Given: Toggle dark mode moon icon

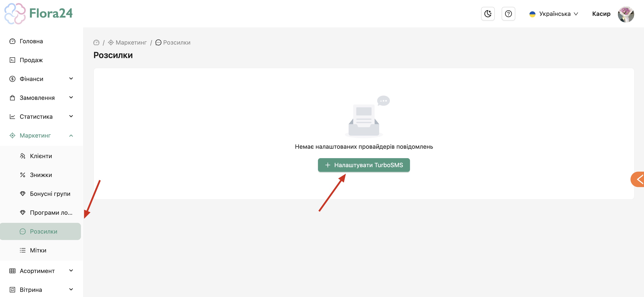Looking at the screenshot, I should 488,14.
